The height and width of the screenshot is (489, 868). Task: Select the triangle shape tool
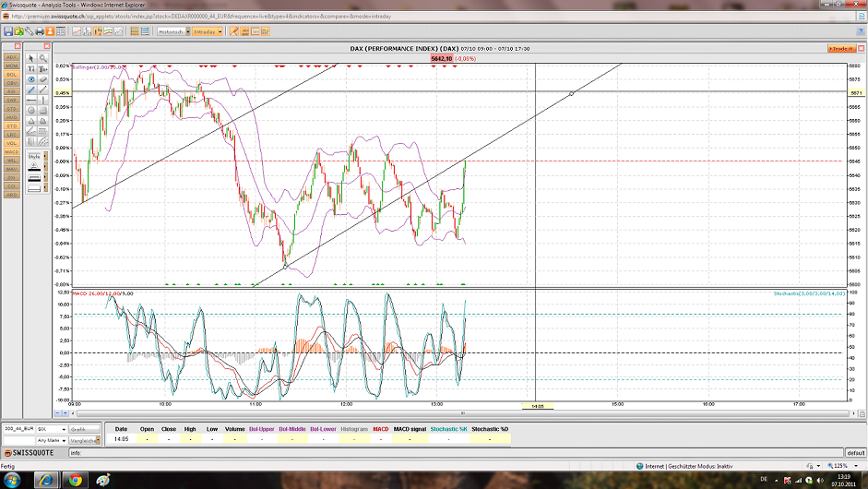pyautogui.click(x=31, y=121)
